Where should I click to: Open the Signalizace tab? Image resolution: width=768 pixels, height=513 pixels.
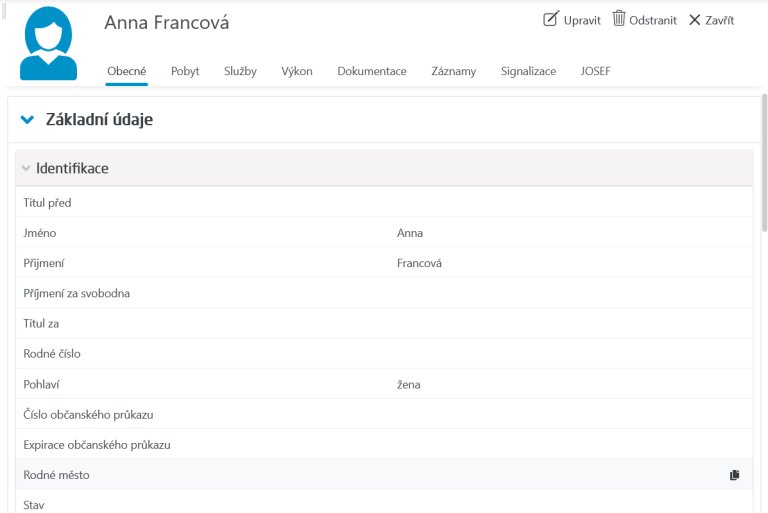pos(528,72)
